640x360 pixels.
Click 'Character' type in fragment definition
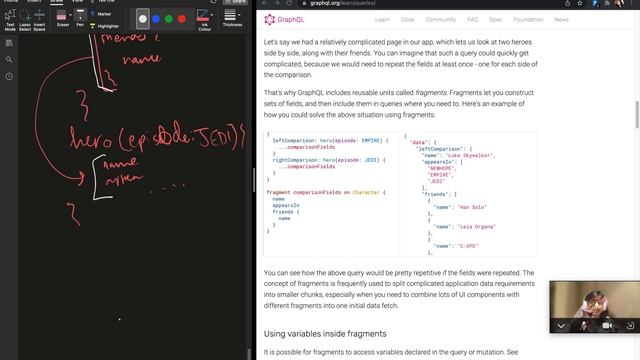click(366, 192)
